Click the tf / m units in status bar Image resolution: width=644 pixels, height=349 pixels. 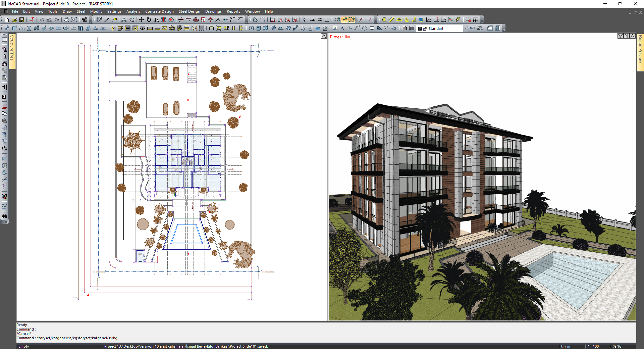pos(566,346)
